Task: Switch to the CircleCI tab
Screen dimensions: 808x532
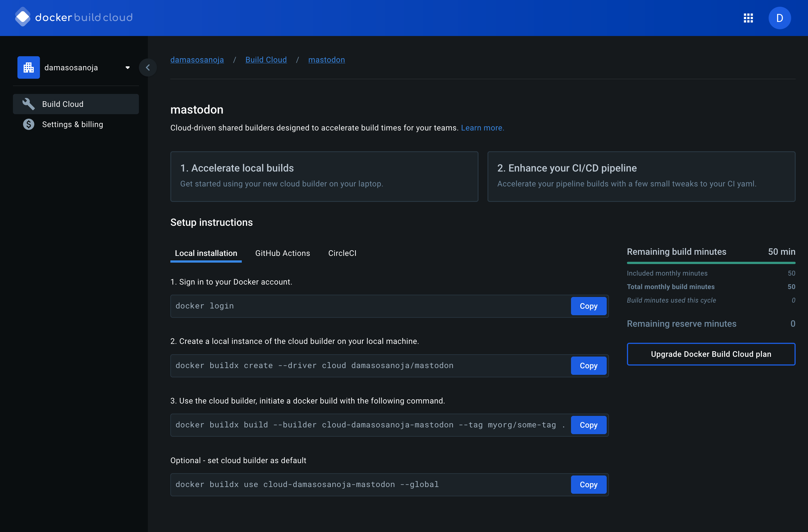Action: [x=342, y=253]
